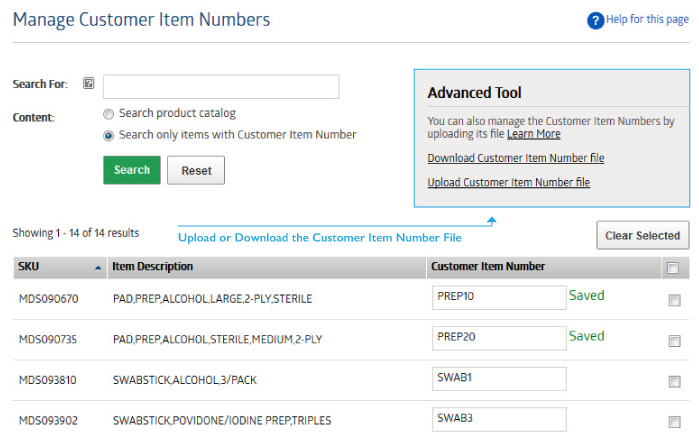Click Download Customer Item Number file link
This screenshot has width=699, height=439.
(516, 158)
